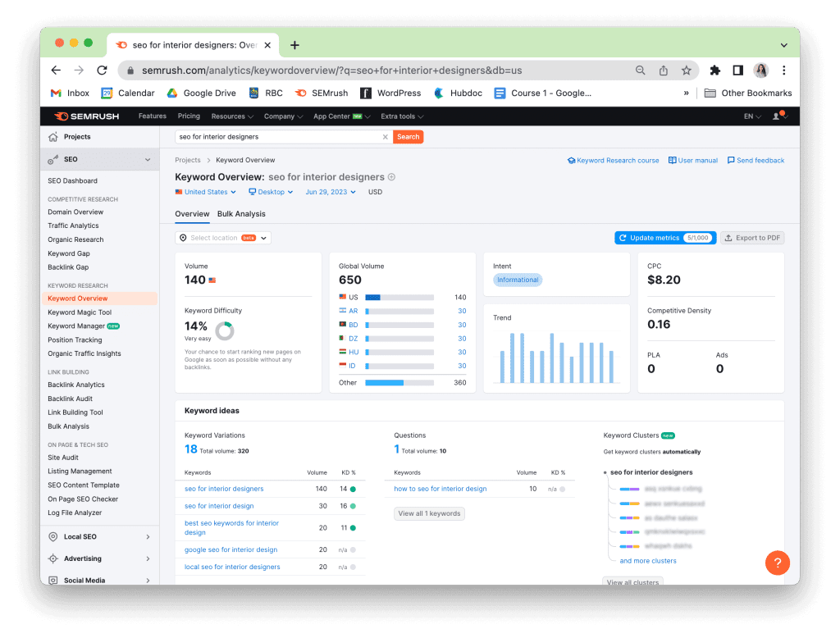The height and width of the screenshot is (638, 840).
Task: Open the Jun 29, 2023 date dropdown
Action: tap(331, 192)
